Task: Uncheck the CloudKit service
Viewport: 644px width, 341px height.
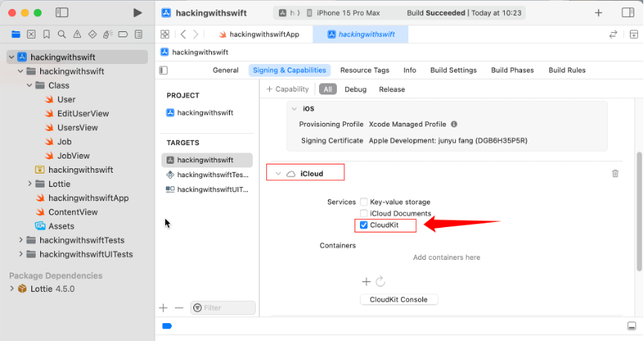Action: 364,225
